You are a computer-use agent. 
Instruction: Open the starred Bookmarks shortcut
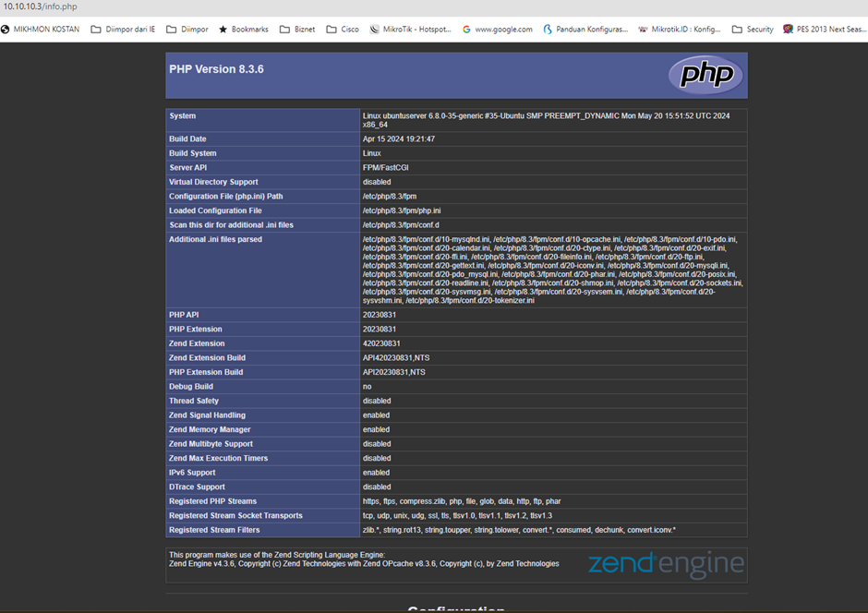pyautogui.click(x=244, y=30)
